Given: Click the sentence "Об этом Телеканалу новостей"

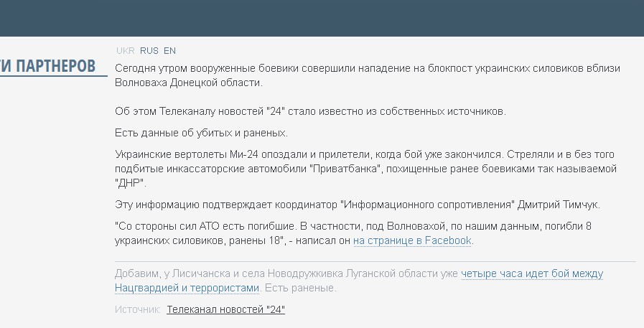Looking at the screenshot, I should 310,112.
